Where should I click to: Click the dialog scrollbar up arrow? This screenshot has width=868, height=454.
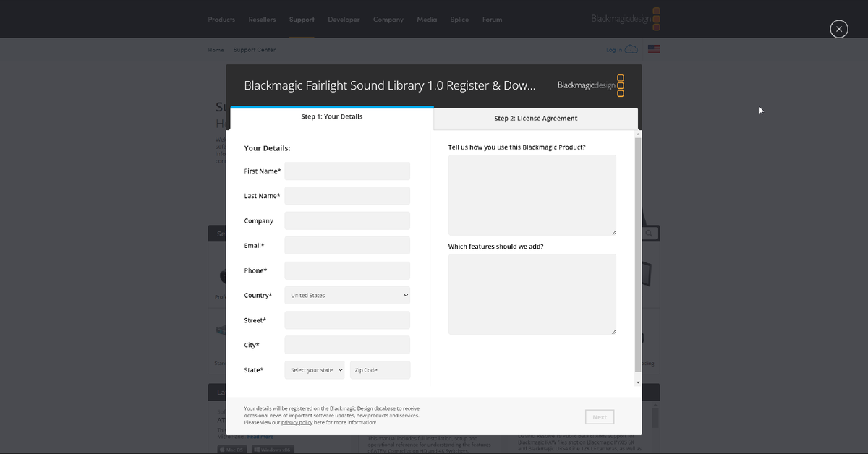tap(638, 134)
